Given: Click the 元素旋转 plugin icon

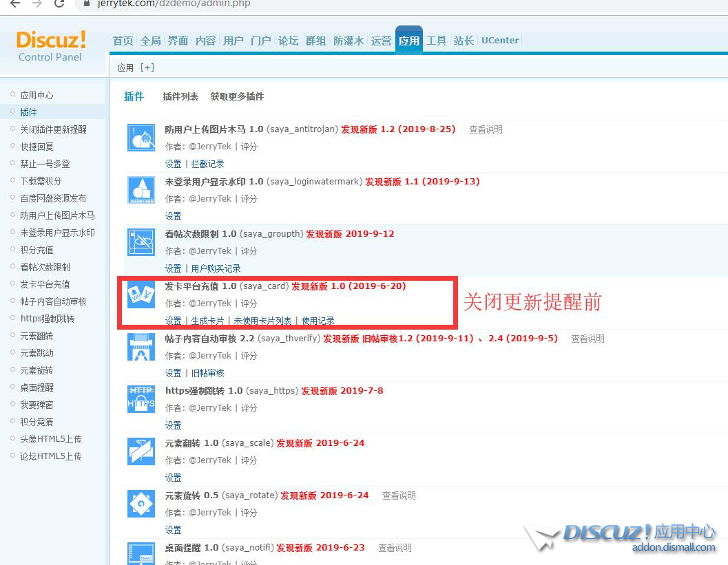Looking at the screenshot, I should (x=141, y=504).
